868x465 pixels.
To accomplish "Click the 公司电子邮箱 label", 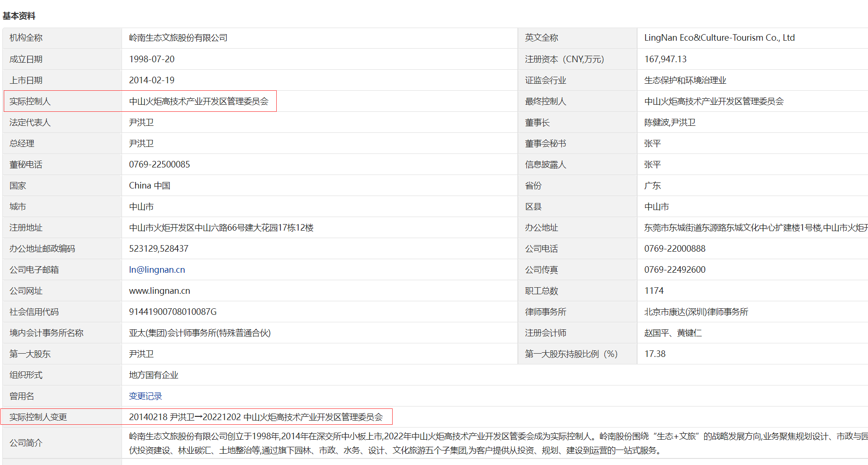I will [34, 270].
